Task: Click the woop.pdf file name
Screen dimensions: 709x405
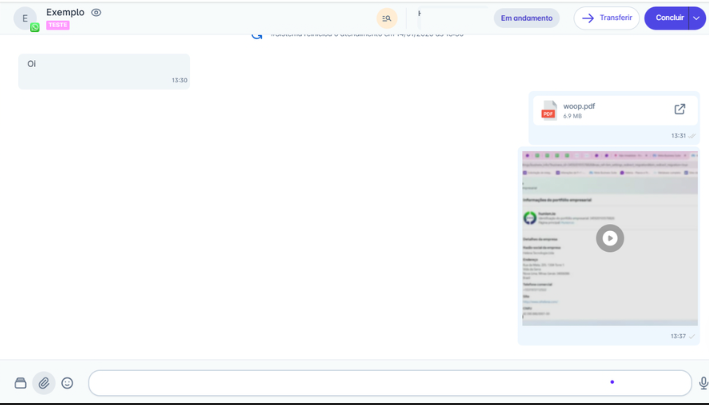Action: tap(579, 106)
